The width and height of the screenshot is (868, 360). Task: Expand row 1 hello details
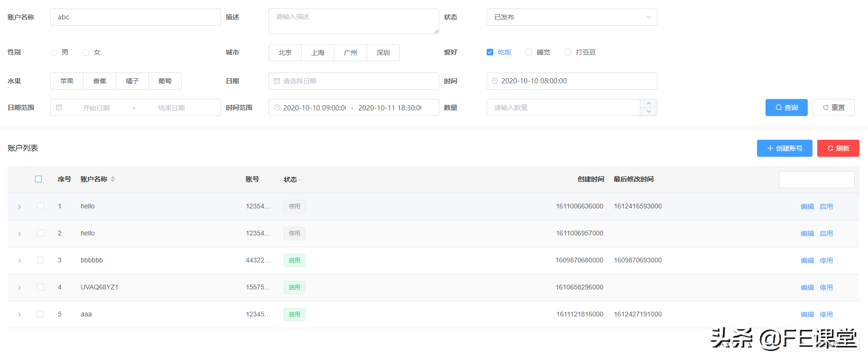[x=19, y=207]
